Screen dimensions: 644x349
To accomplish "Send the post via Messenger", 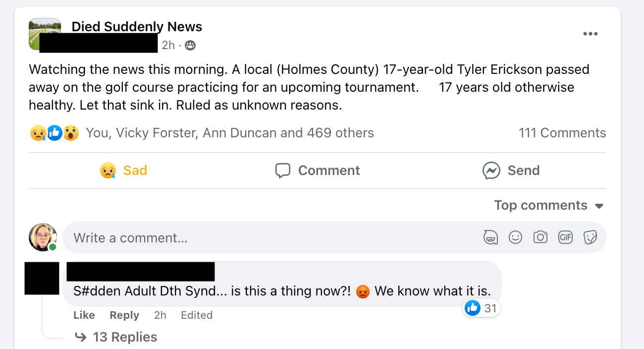I will coord(511,171).
